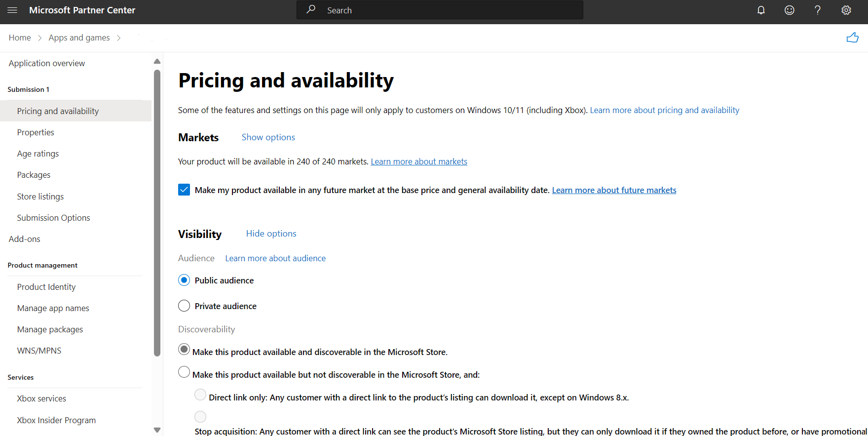868x436 pixels.
Task: Click the search magnifier icon
Action: (x=311, y=9)
